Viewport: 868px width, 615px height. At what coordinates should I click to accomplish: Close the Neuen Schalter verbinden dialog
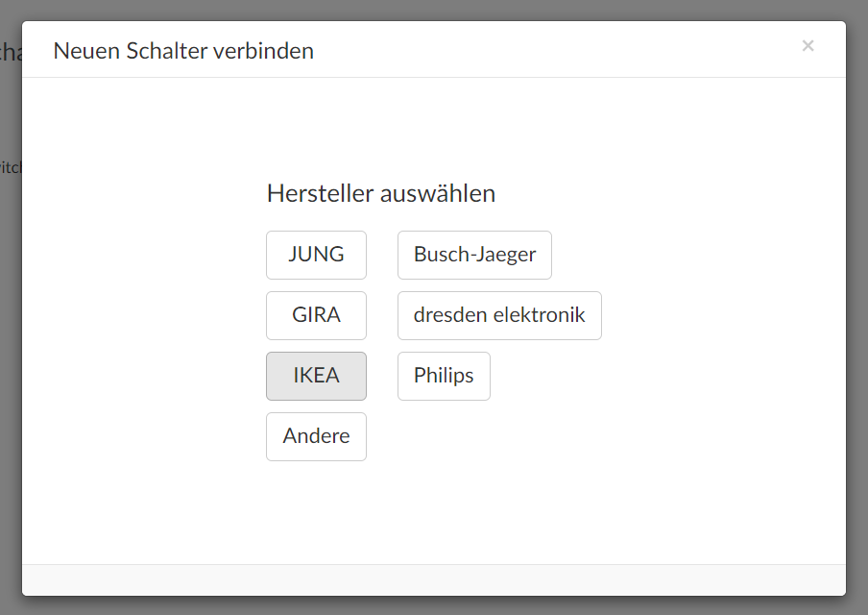(x=808, y=46)
